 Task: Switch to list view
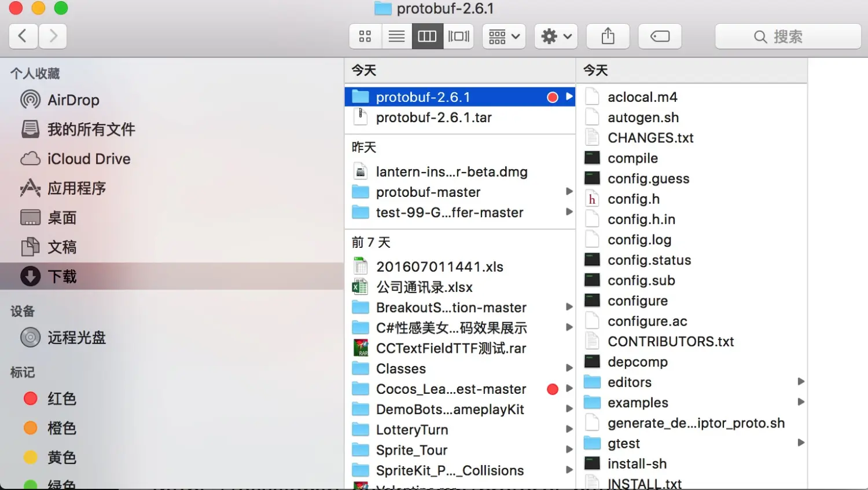coord(396,36)
